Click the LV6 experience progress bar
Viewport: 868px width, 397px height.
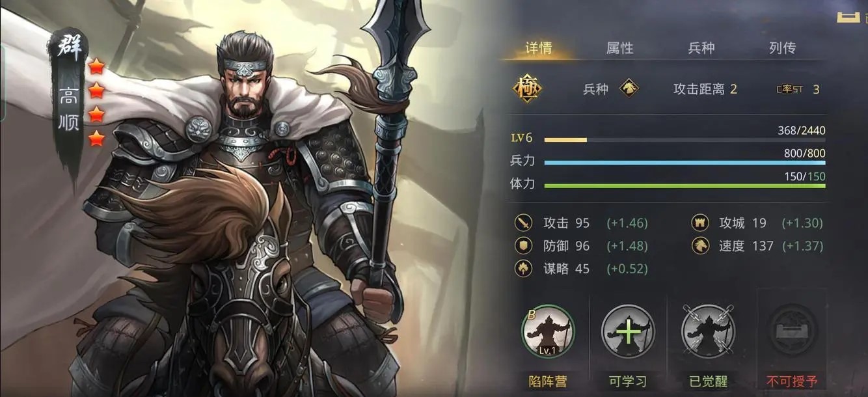point(685,139)
